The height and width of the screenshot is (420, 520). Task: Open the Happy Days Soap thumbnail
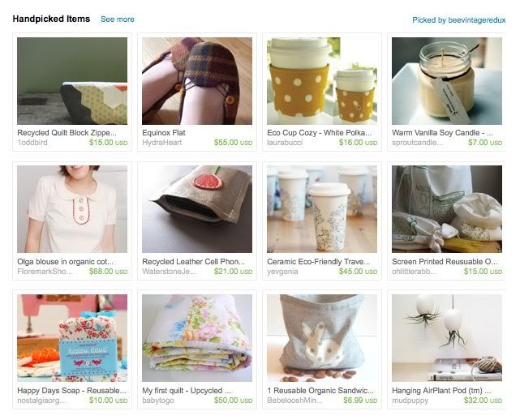pyautogui.click(x=72, y=338)
